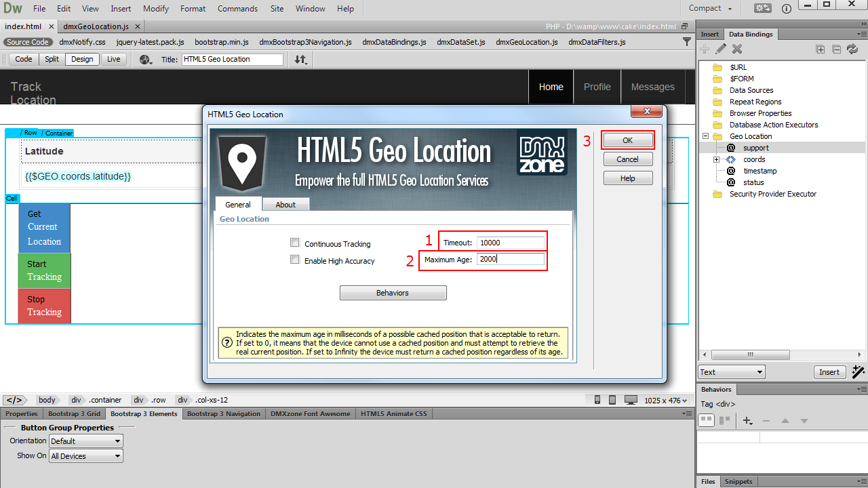This screenshot has height=488, width=868.
Task: Switch to the Snippets panel tab
Action: click(x=738, y=482)
